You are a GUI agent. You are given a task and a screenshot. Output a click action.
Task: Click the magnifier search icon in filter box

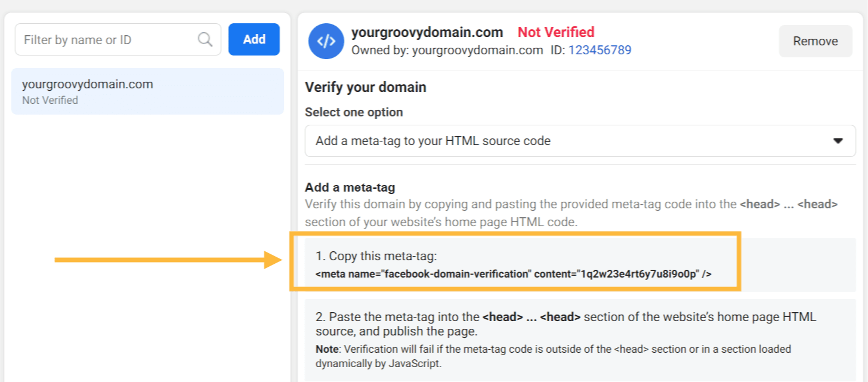pyautogui.click(x=205, y=40)
